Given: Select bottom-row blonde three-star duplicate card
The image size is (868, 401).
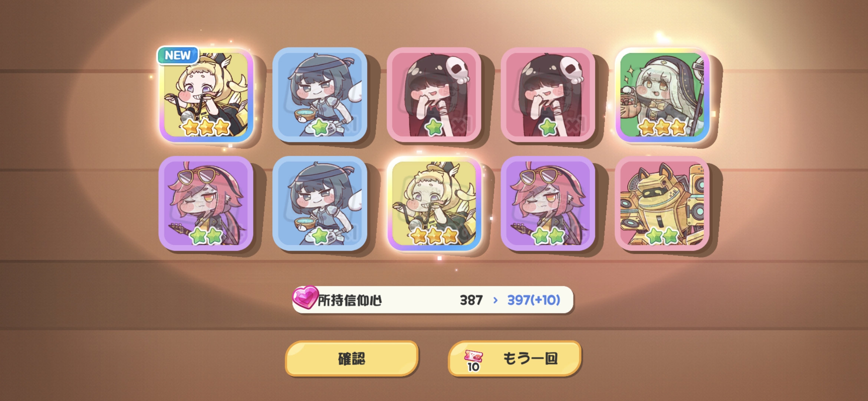Looking at the screenshot, I should [434, 203].
